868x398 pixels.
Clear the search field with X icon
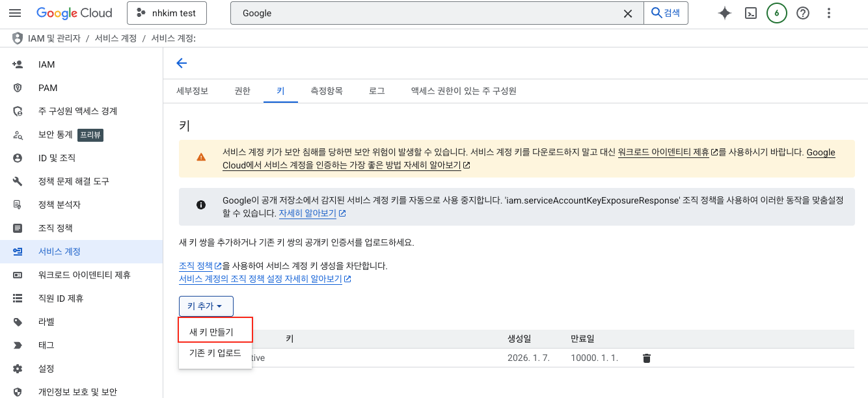click(x=628, y=13)
